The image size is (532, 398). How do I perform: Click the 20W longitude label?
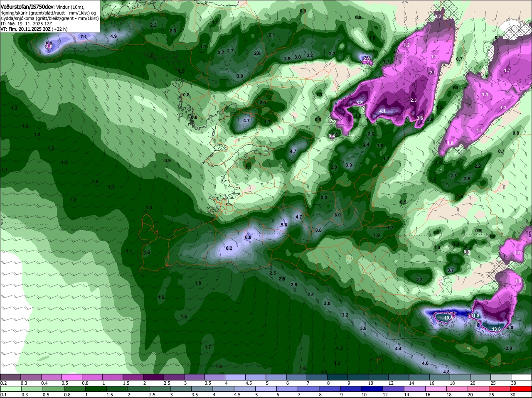[404, 2]
